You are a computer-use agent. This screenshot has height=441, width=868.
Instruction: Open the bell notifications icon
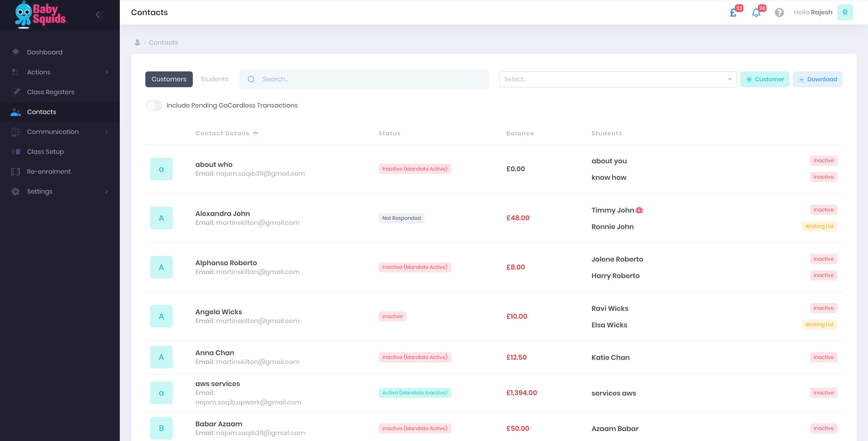point(756,13)
